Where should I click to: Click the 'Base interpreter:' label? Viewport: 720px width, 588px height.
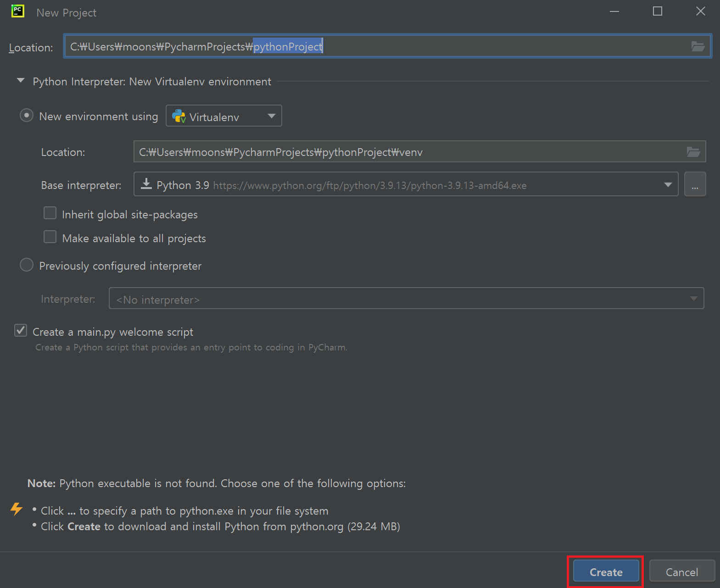[81, 185]
